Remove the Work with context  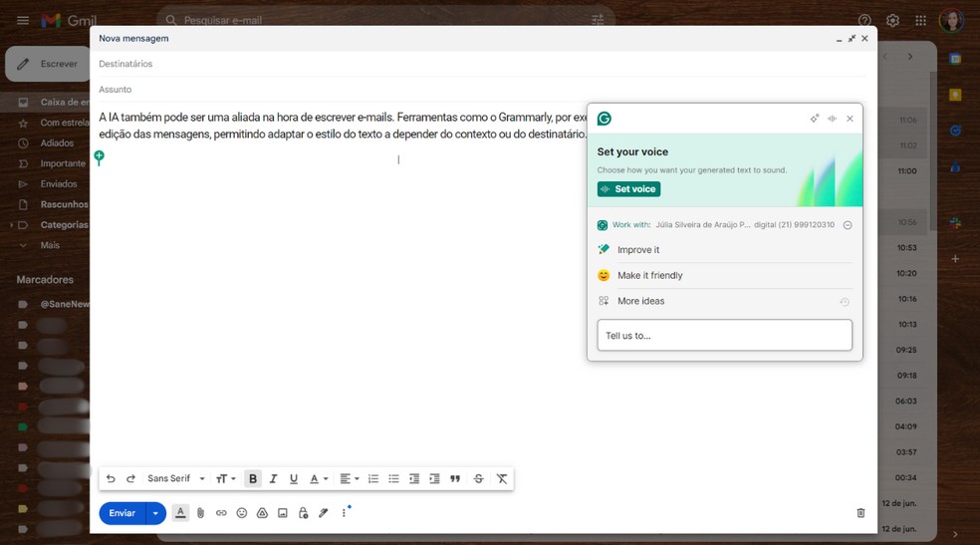pos(848,225)
